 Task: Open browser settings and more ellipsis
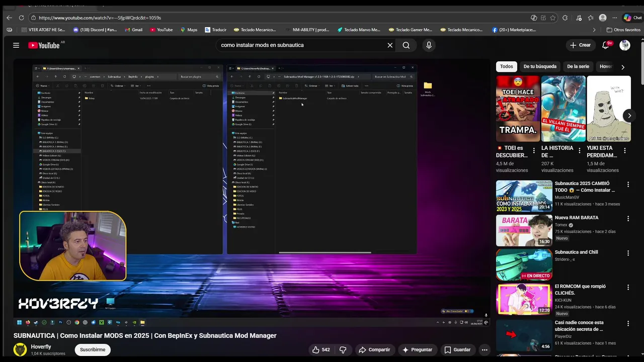pyautogui.click(x=614, y=18)
